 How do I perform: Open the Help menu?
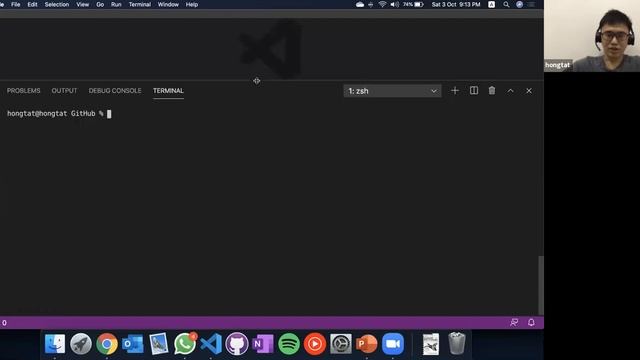click(192, 4)
